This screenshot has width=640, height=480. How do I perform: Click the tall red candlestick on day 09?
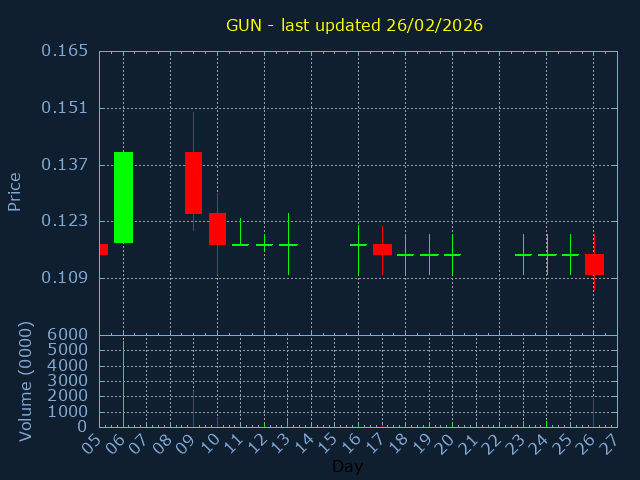coord(193,182)
